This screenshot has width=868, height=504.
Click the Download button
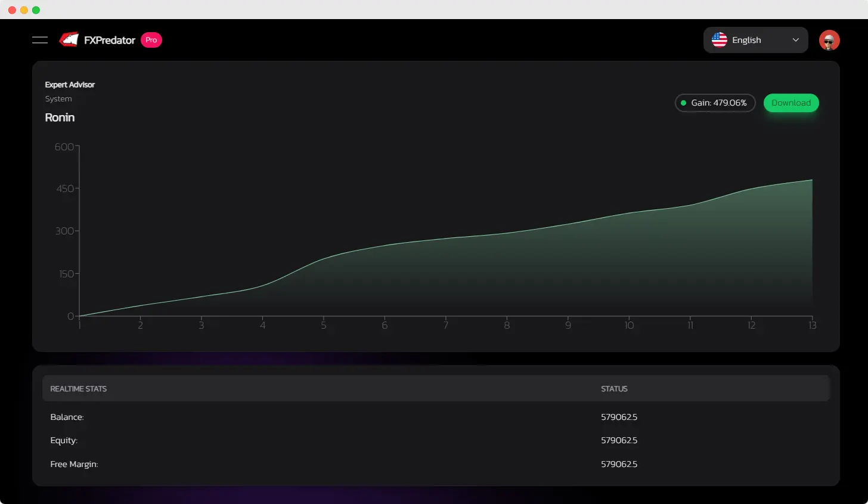click(x=791, y=103)
